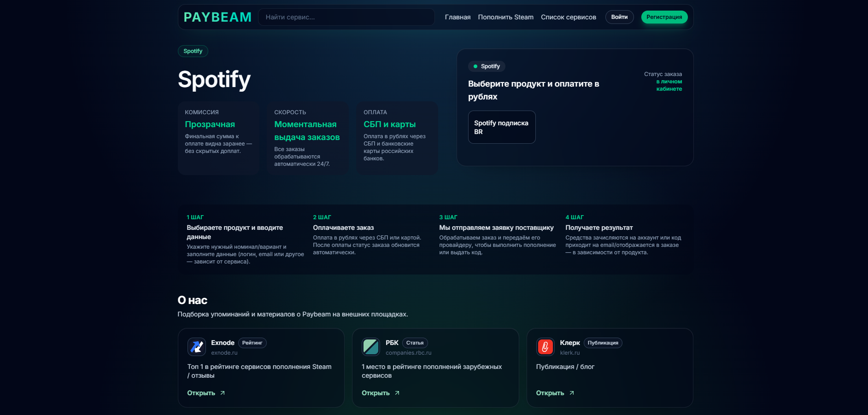Click arrow icon in РБК card
The height and width of the screenshot is (415, 868).
click(397, 393)
